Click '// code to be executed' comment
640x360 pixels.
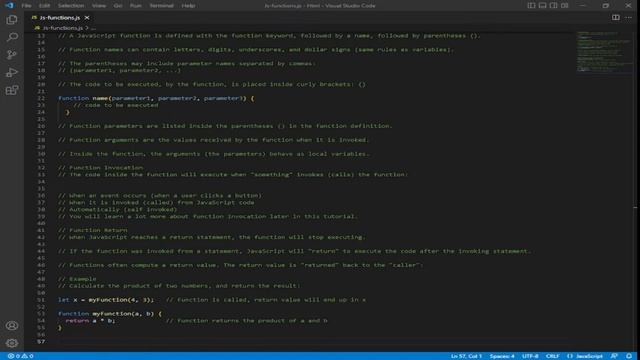116,105
